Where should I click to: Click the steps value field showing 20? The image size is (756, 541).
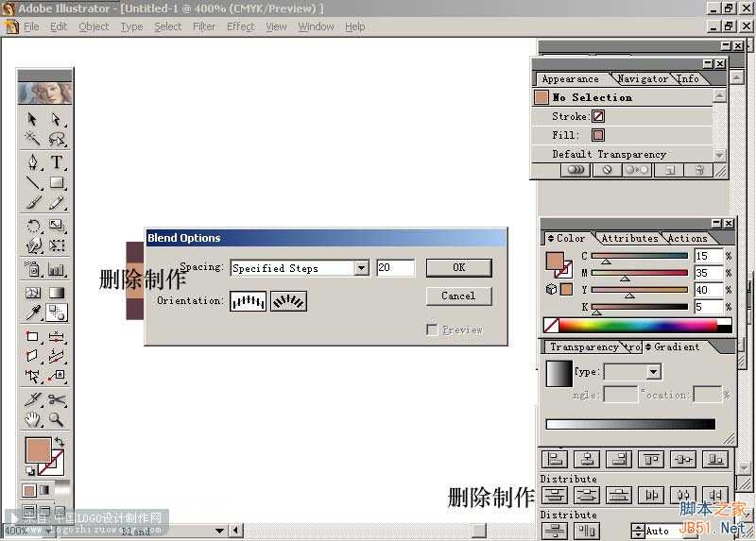click(x=395, y=268)
